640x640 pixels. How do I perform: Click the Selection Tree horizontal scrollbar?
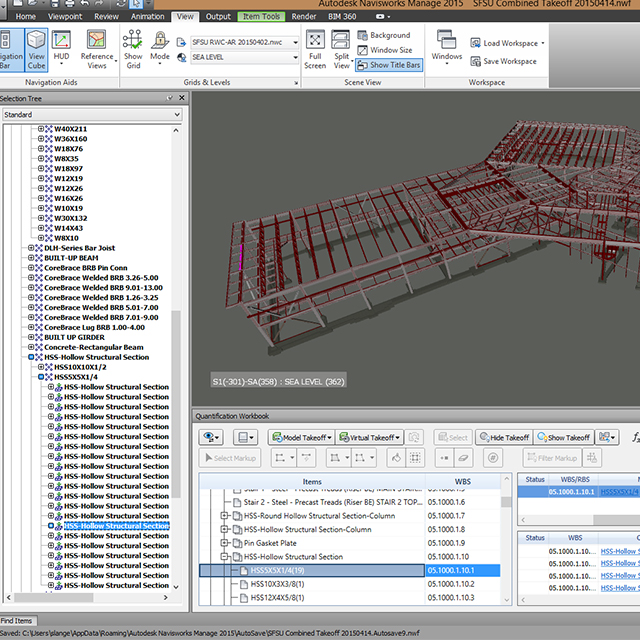(52, 598)
